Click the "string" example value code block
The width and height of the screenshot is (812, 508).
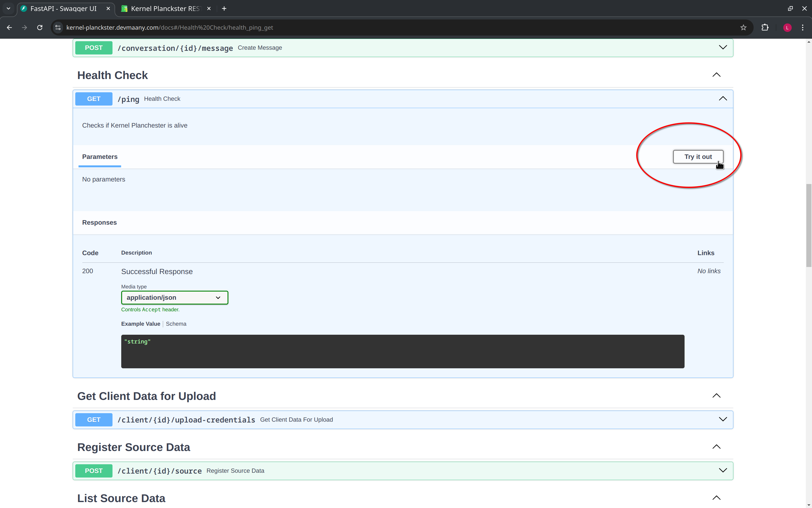click(x=403, y=351)
